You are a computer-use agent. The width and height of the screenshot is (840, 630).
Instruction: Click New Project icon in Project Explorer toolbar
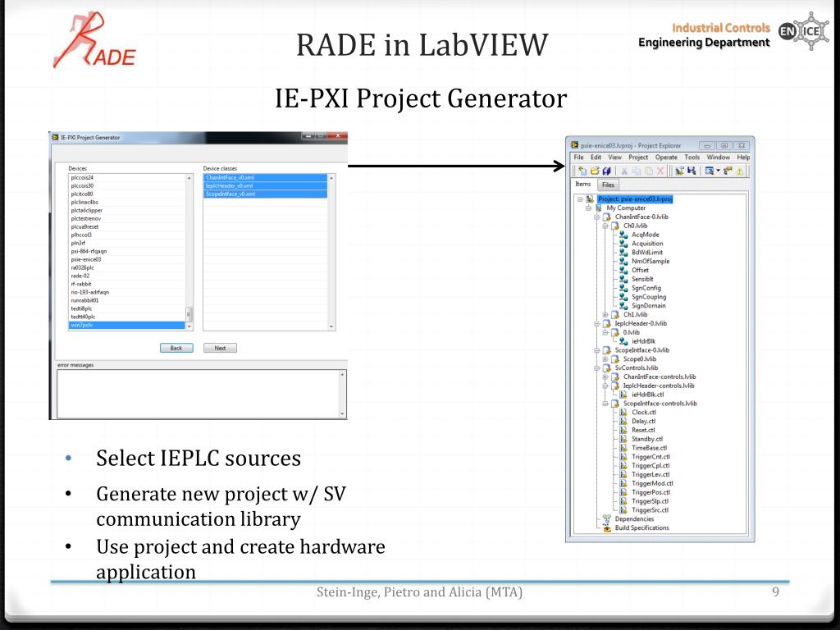coord(582,171)
